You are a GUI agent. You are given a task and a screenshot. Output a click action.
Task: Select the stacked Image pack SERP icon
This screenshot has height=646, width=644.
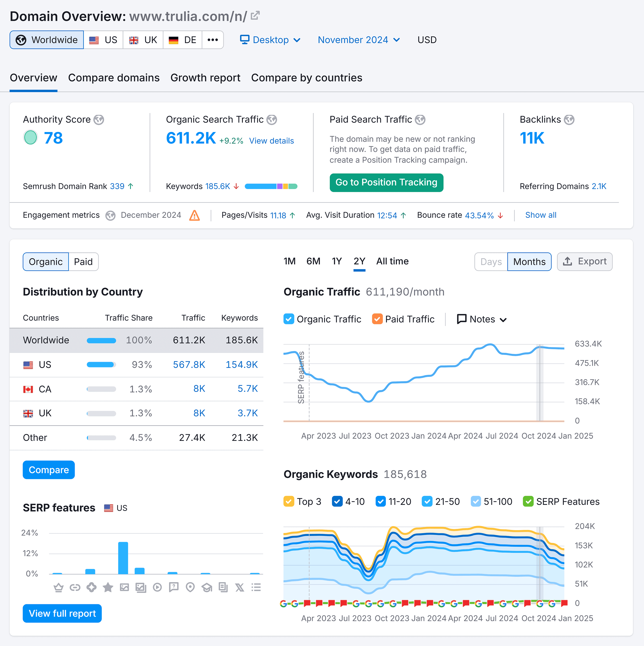[x=140, y=587]
